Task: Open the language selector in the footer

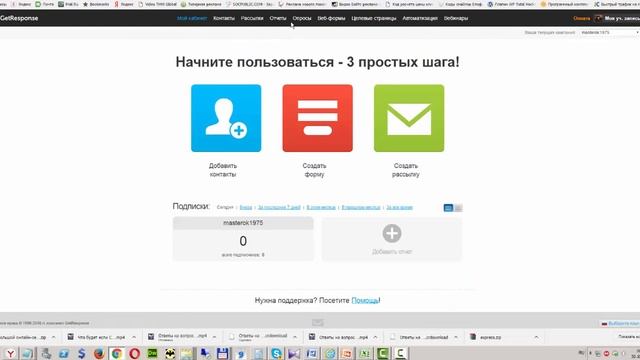Action: [x=620, y=323]
